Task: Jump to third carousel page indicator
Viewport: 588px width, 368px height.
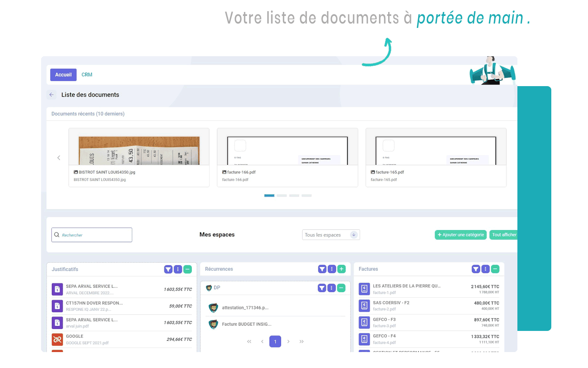Action: (x=294, y=196)
